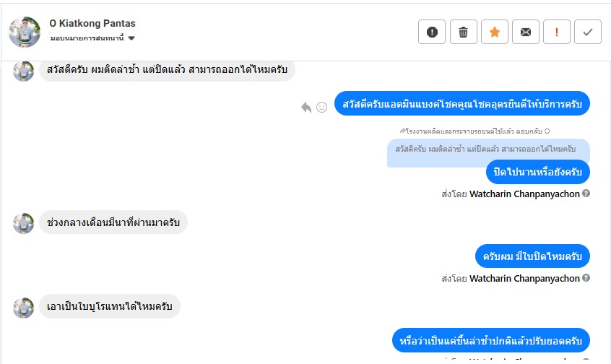
Task: Open O Kiatkong Pantas profile picture in header
Action: tap(25, 32)
